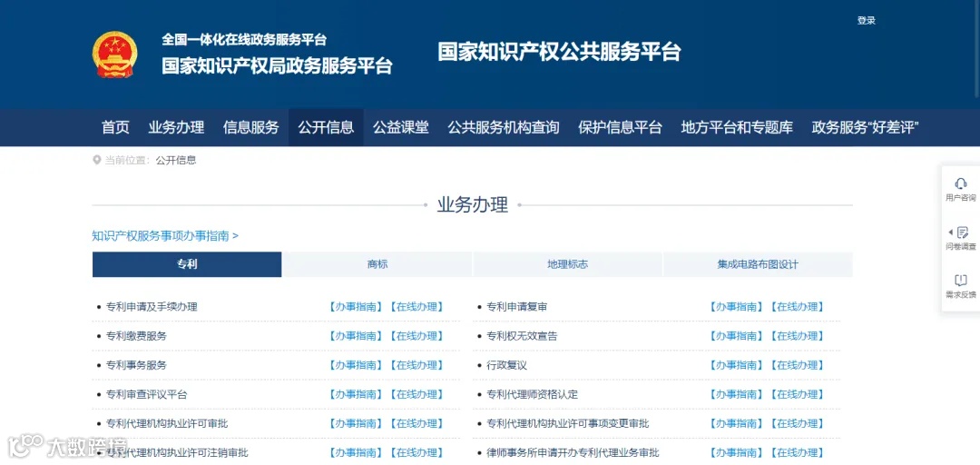Open 在线办理 for 专利审查评议平台

click(x=416, y=394)
